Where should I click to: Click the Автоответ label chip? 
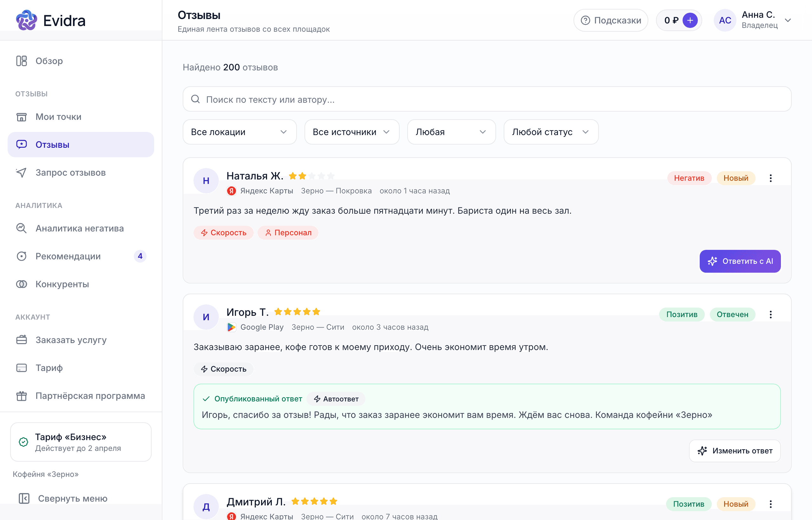[x=336, y=399]
